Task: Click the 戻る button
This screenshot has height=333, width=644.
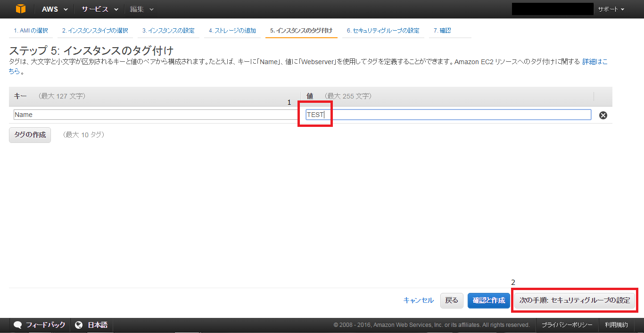Action: click(x=452, y=300)
